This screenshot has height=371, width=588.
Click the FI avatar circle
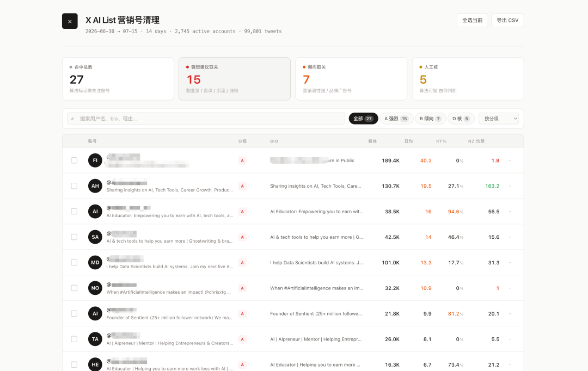(95, 160)
